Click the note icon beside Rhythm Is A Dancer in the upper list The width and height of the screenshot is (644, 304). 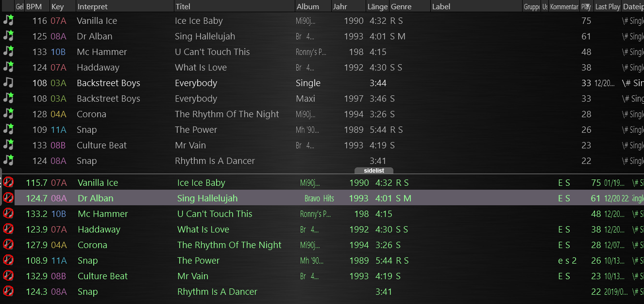(8, 161)
